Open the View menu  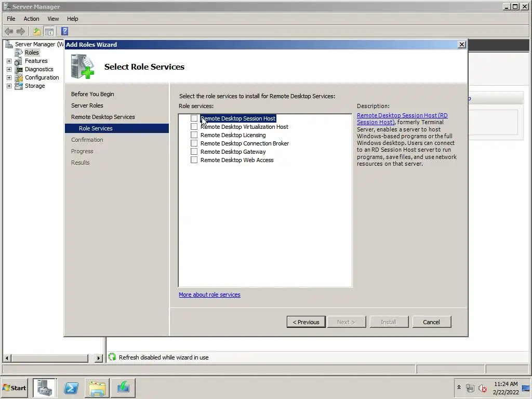[x=53, y=19]
